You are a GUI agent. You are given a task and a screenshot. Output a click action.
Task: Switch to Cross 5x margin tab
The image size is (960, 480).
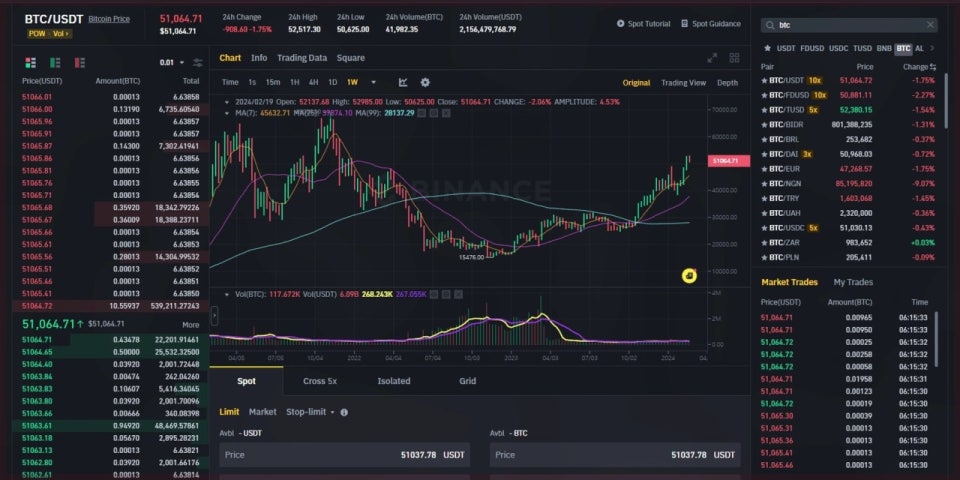pyautogui.click(x=320, y=381)
